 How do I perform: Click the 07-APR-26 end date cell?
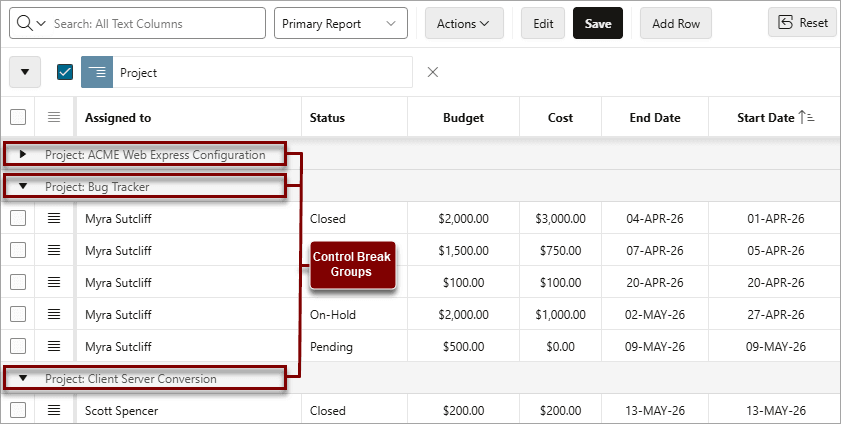click(x=655, y=251)
